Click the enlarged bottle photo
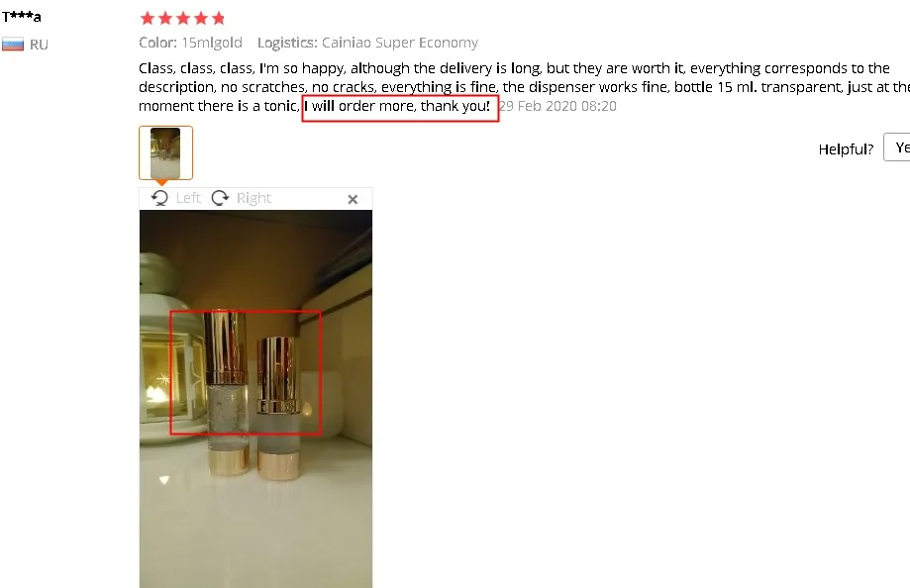Screen dimensions: 910x588 coord(255,399)
